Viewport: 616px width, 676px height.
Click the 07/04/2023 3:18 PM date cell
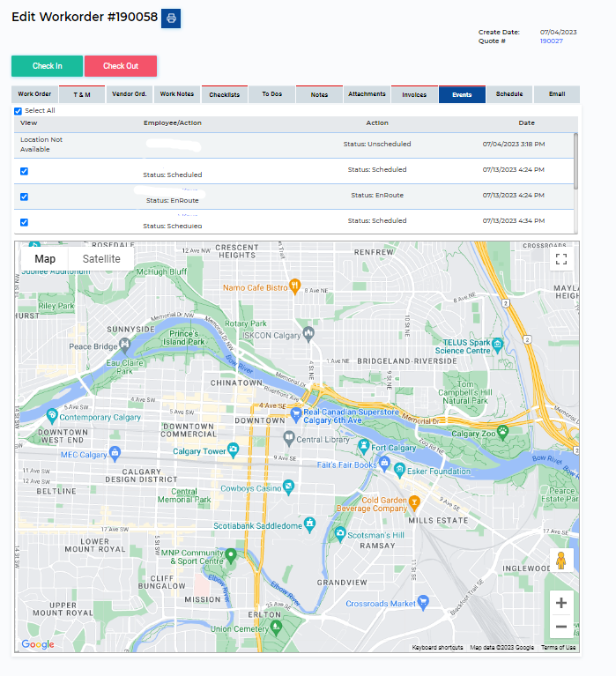pyautogui.click(x=514, y=144)
